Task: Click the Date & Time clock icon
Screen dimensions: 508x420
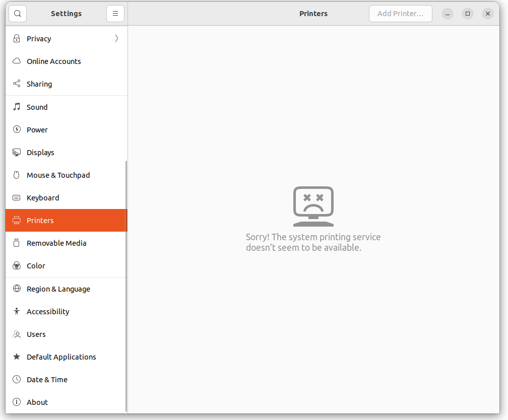Action: [x=17, y=379]
